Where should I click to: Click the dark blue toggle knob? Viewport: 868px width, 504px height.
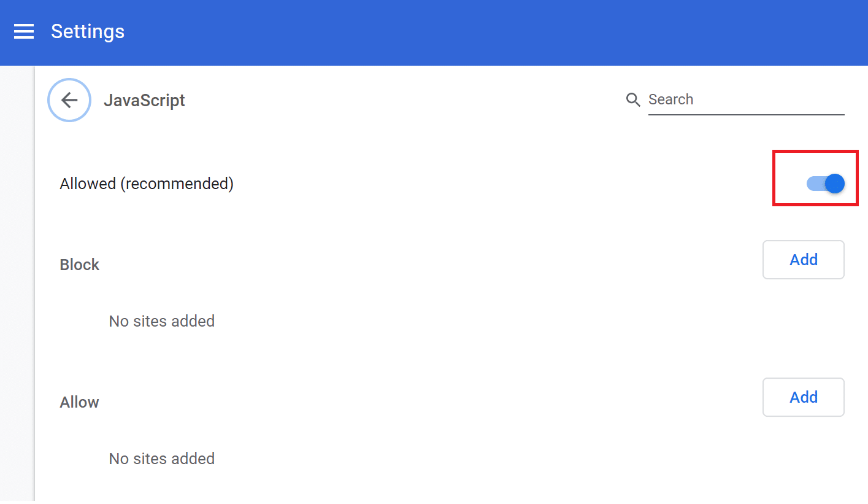pyautogui.click(x=834, y=184)
